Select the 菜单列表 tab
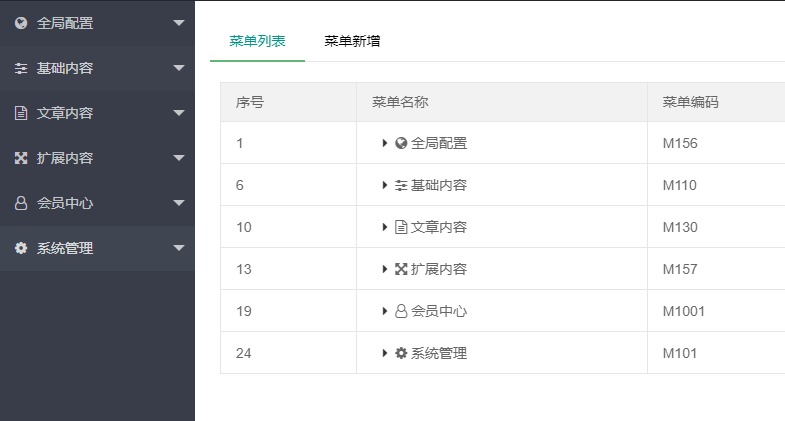The width and height of the screenshot is (785, 421). click(x=257, y=41)
